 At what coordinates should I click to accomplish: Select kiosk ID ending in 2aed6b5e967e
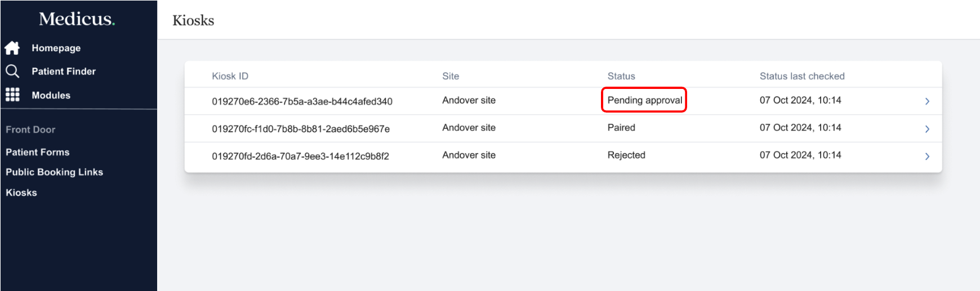[x=301, y=129]
